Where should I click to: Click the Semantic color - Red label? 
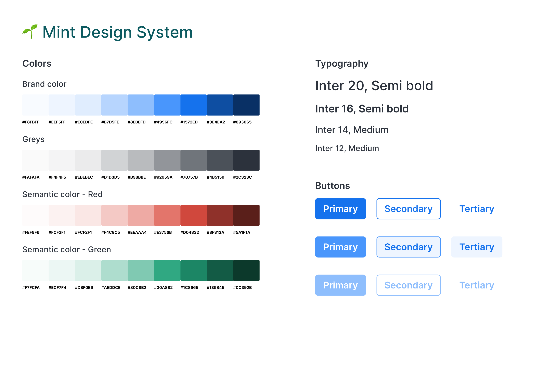(62, 194)
